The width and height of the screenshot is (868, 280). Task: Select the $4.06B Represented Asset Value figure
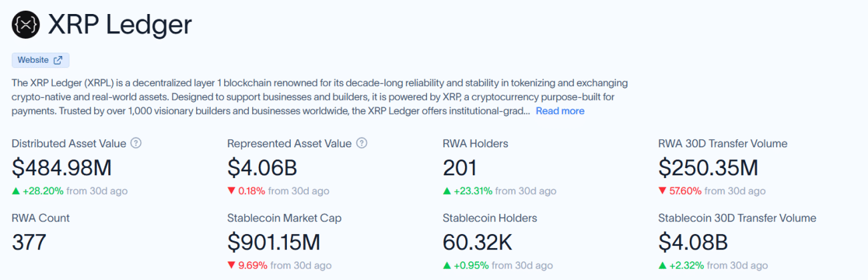[x=262, y=167]
